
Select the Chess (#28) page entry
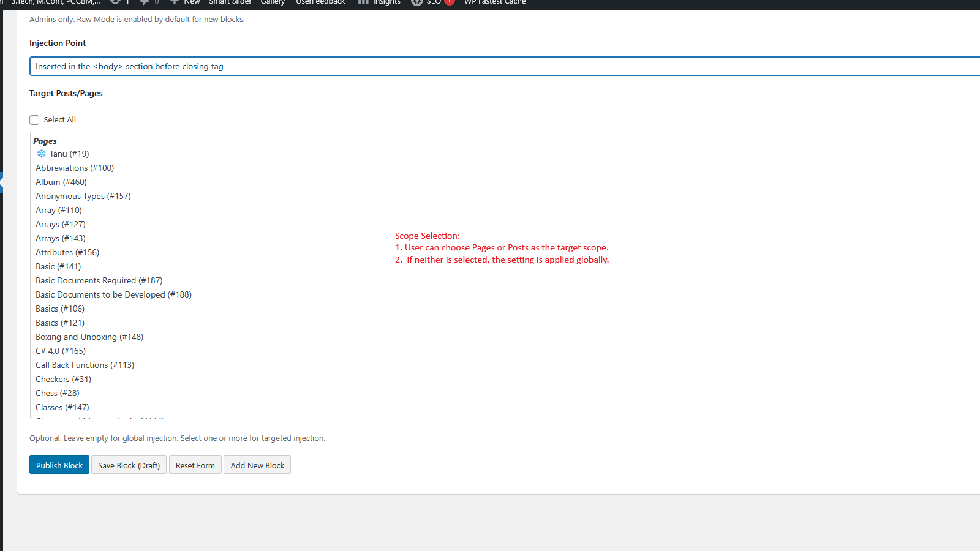[58, 393]
